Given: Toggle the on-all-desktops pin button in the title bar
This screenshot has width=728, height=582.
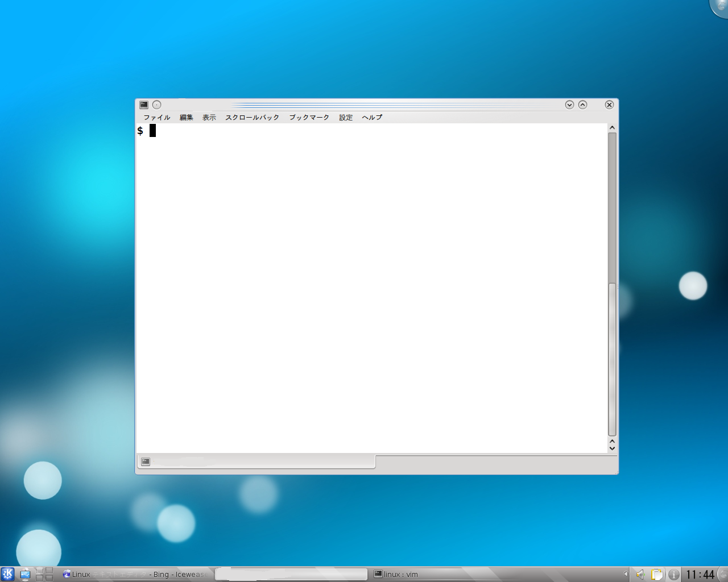Looking at the screenshot, I should 157,105.
